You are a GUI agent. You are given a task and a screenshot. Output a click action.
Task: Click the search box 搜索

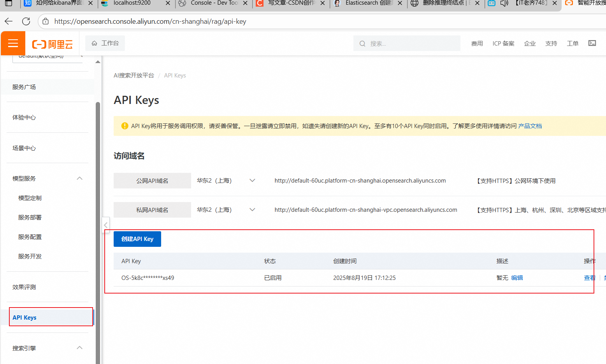(x=407, y=43)
